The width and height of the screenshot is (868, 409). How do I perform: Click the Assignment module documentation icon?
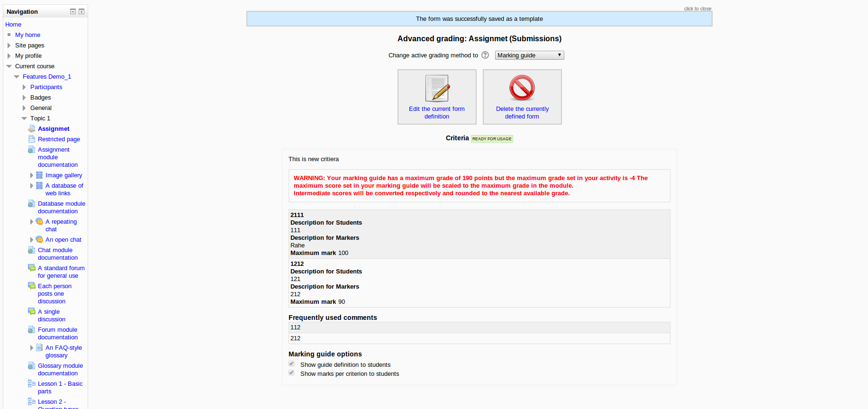coord(32,149)
